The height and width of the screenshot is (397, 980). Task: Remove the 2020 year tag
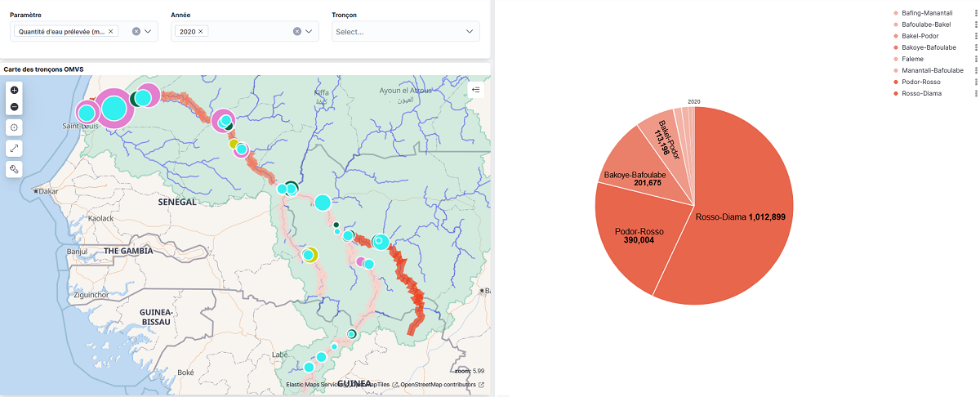201,31
